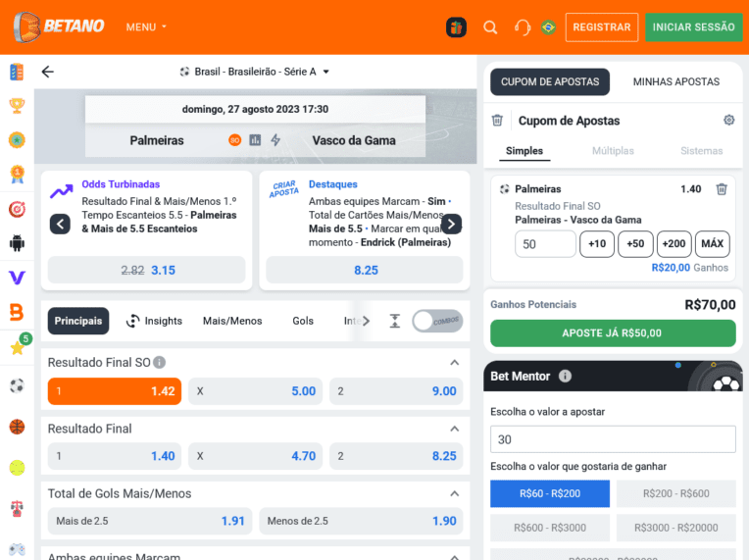This screenshot has height=560, width=749.
Task: Open the Insights tab
Action: coord(154,321)
